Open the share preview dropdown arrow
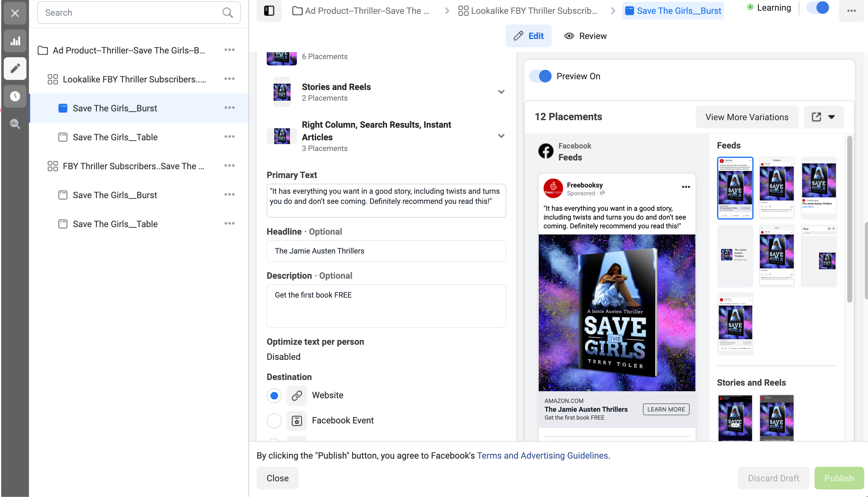The height and width of the screenshot is (497, 868). [832, 117]
